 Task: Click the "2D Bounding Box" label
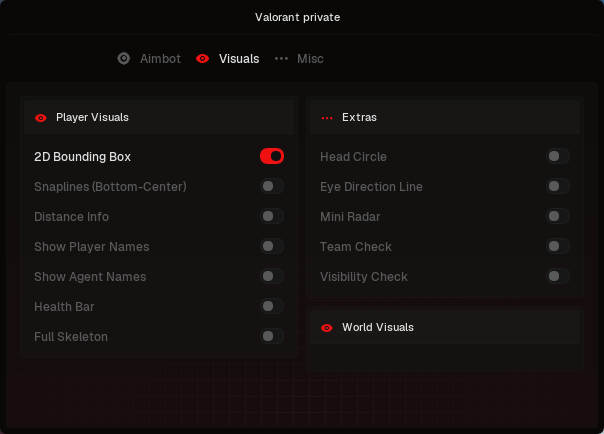(x=82, y=157)
